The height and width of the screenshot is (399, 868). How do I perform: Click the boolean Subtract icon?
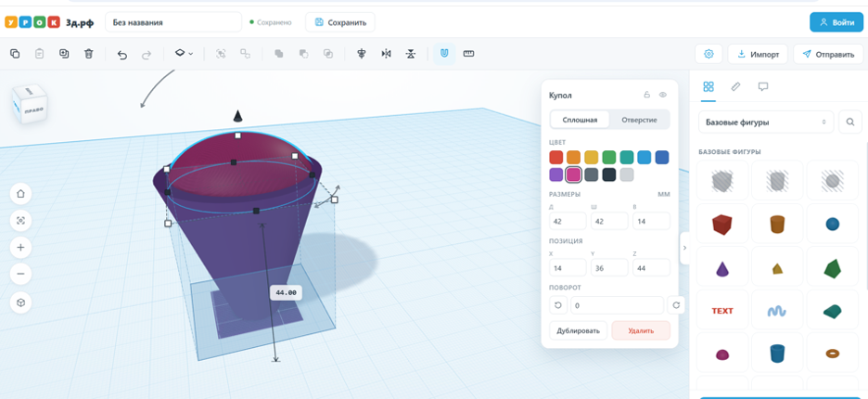pos(303,54)
